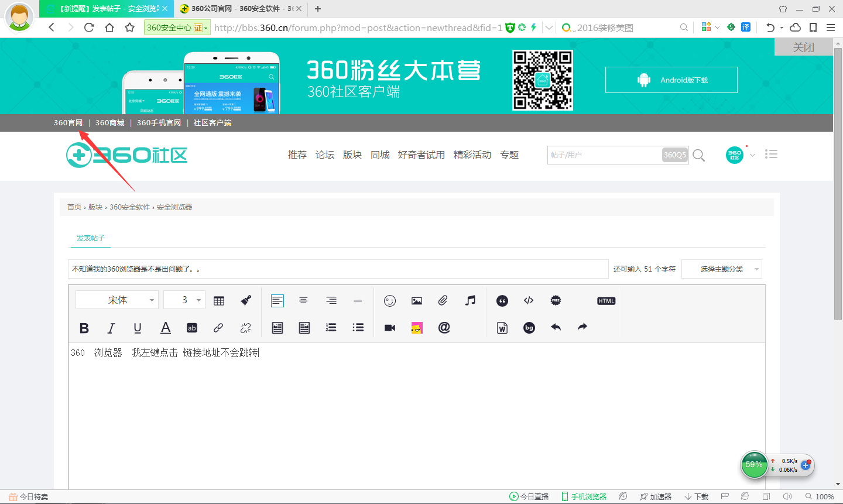Focus the 帖子/用户 search box
The width and height of the screenshot is (843, 504).
coord(604,155)
